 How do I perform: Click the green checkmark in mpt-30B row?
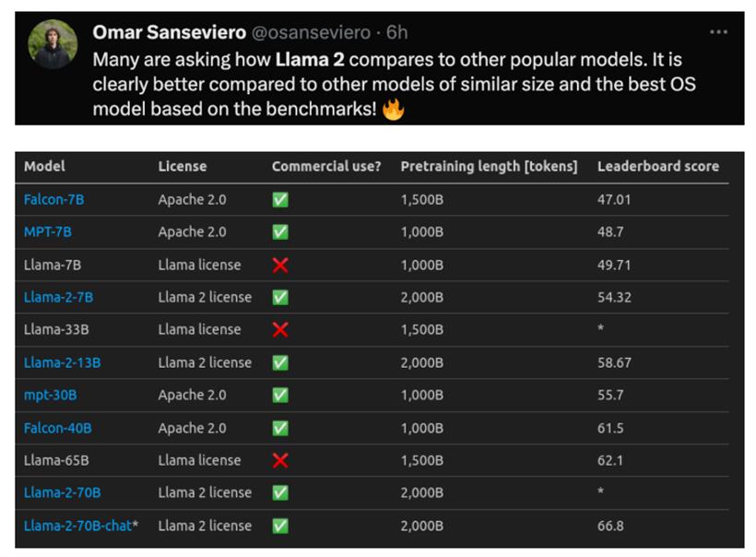pyautogui.click(x=280, y=396)
